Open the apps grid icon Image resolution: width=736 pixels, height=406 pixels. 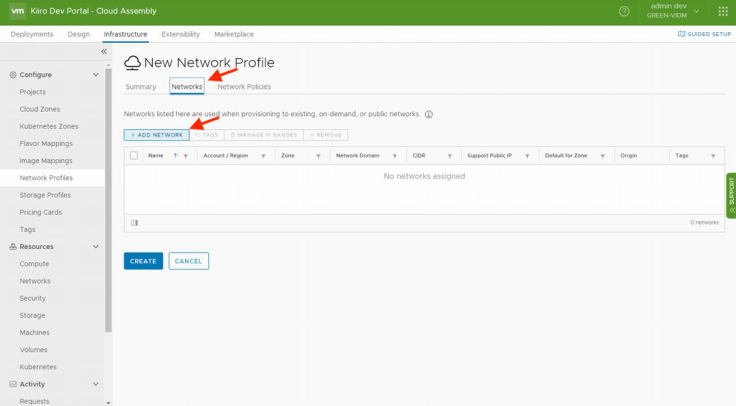tap(723, 11)
